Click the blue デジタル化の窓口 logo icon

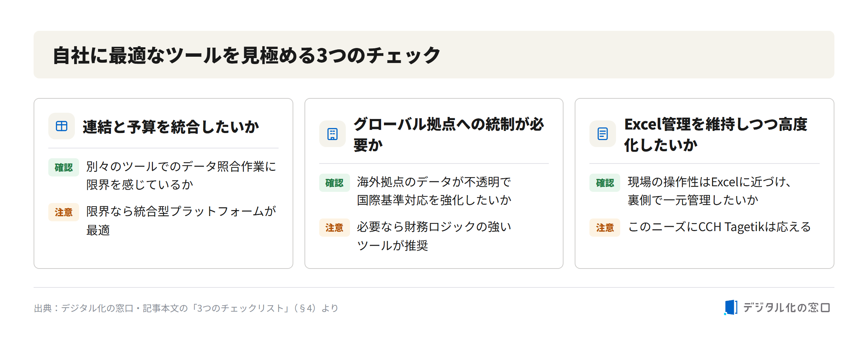click(731, 307)
